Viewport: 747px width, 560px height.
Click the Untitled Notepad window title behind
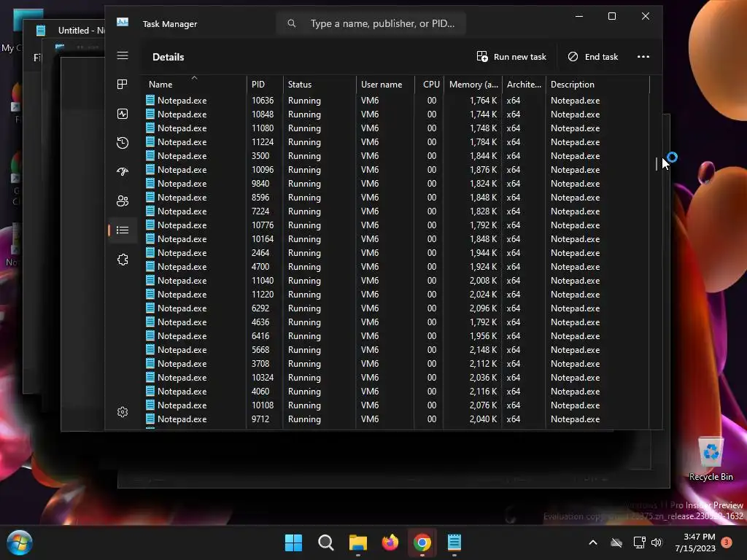pos(81,31)
